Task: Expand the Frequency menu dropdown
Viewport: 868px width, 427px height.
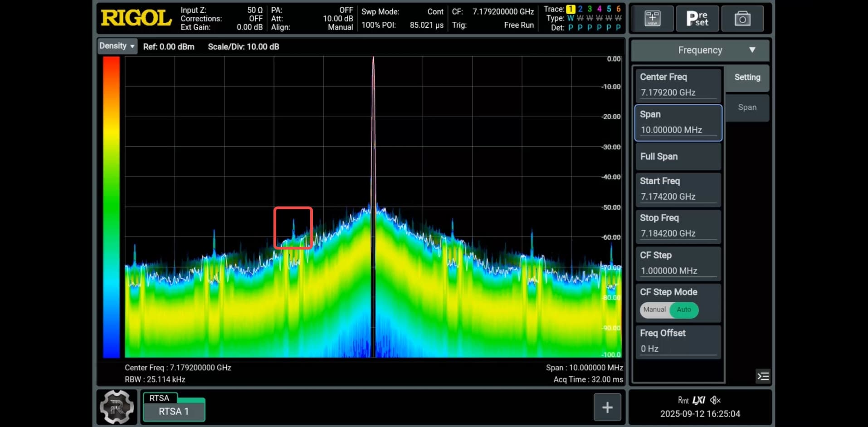Action: (x=700, y=50)
